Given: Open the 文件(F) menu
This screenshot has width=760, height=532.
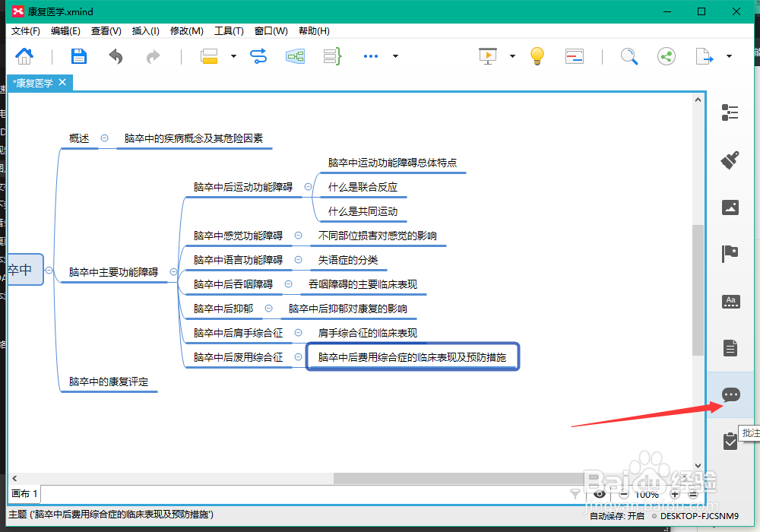Looking at the screenshot, I should point(26,31).
